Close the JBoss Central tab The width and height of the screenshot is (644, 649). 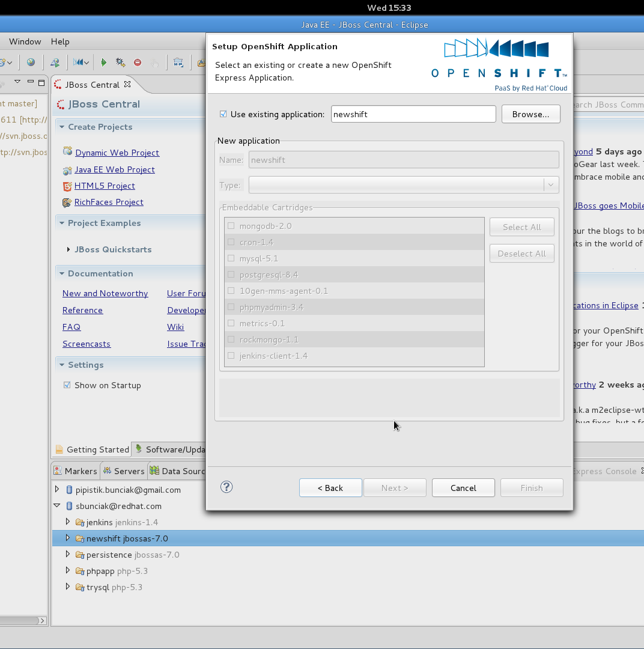pyautogui.click(x=127, y=84)
